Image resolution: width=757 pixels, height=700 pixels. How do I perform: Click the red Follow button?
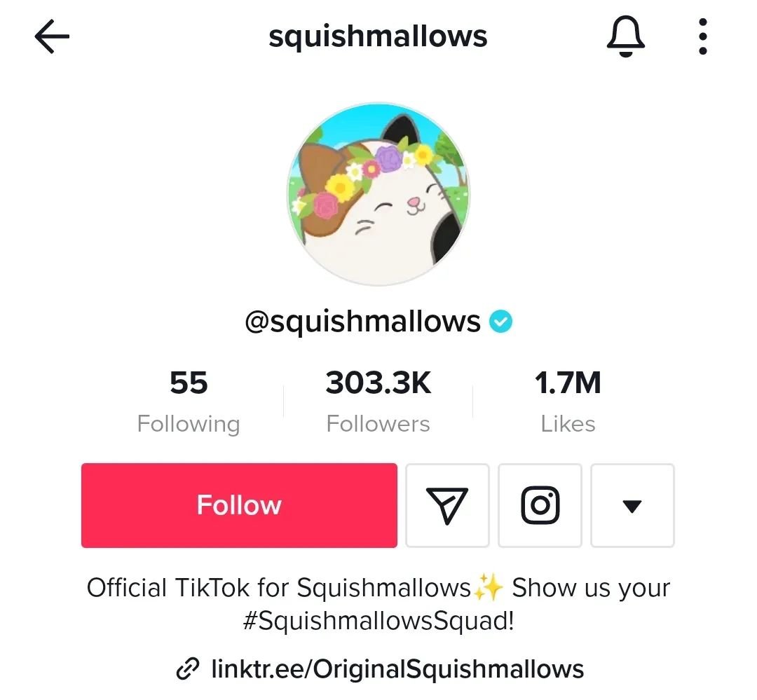240,505
